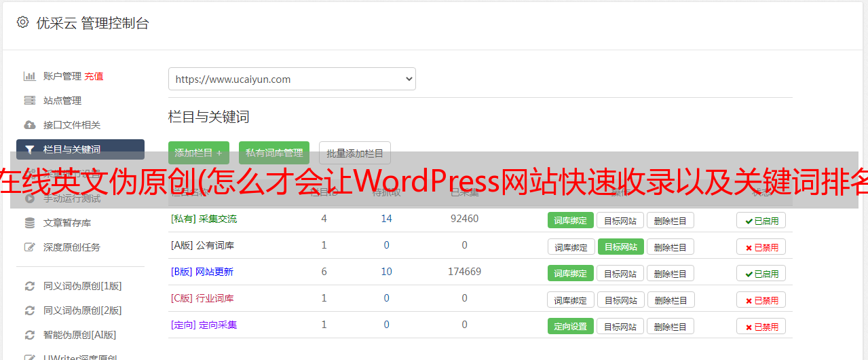Open 私有词库管理 button

tap(274, 154)
